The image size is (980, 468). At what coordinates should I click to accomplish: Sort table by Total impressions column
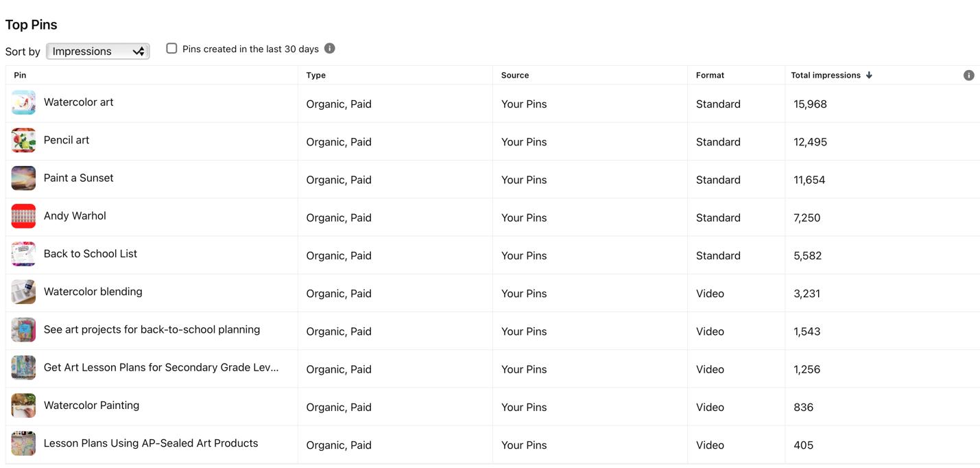pos(825,75)
